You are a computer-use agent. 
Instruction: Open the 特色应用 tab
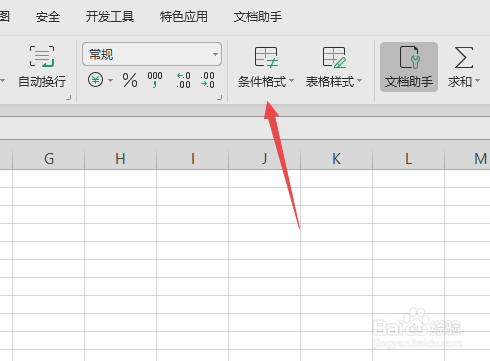coord(184,17)
